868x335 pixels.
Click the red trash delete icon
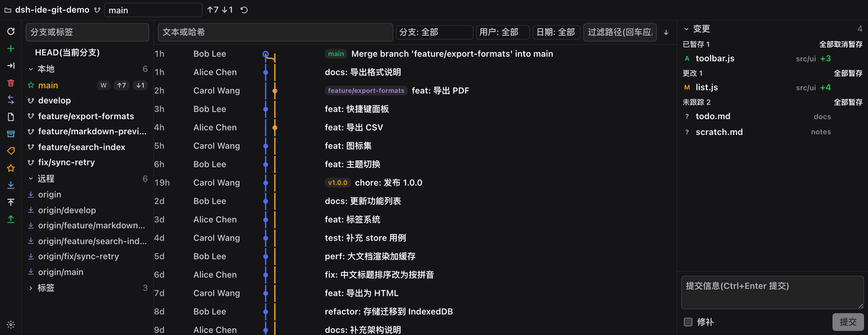(x=10, y=83)
